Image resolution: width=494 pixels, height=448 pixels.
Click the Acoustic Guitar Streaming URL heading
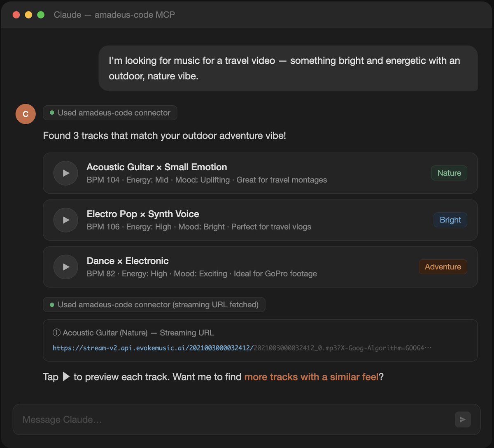[x=133, y=333]
